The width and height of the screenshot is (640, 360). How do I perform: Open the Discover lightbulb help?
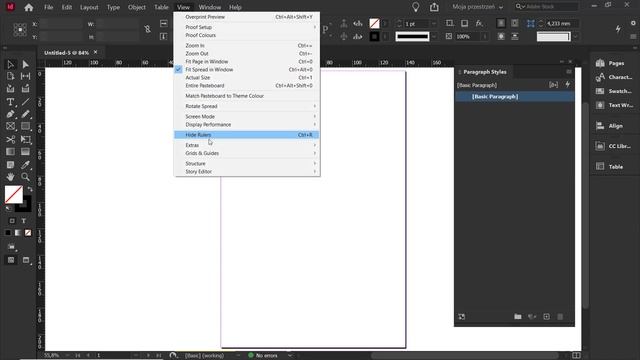point(416,7)
